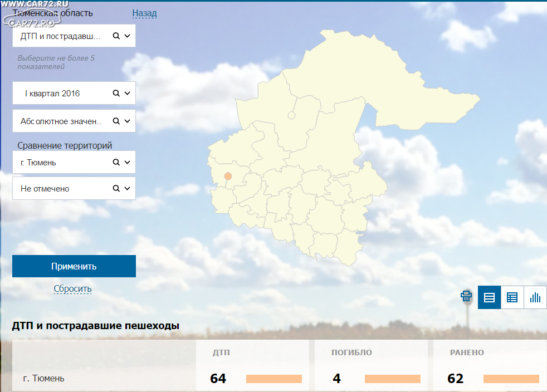Expand the I квартал 2016 period chevron
Image resolution: width=547 pixels, height=392 pixels.
click(128, 93)
